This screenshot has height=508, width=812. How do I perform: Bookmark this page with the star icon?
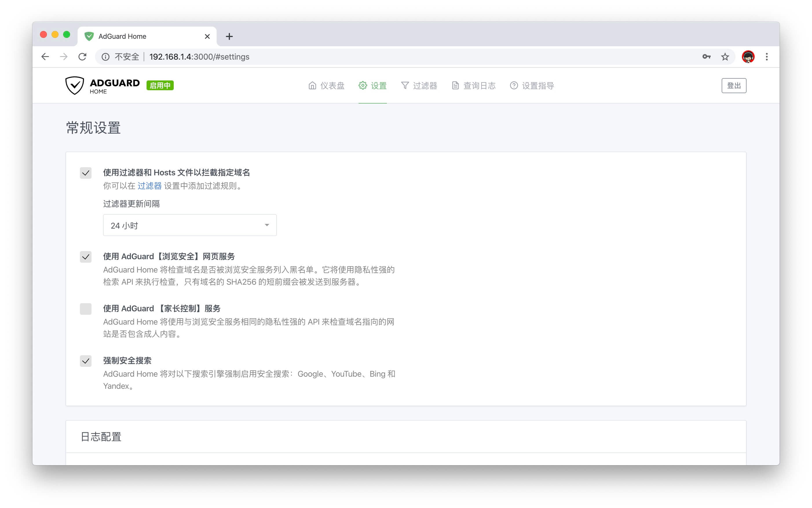coord(725,57)
